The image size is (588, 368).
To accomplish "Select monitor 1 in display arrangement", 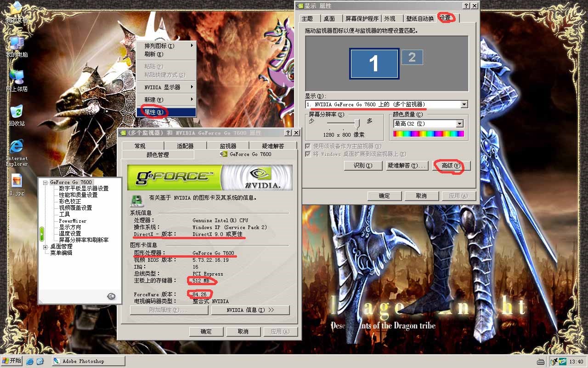I will pos(374,63).
